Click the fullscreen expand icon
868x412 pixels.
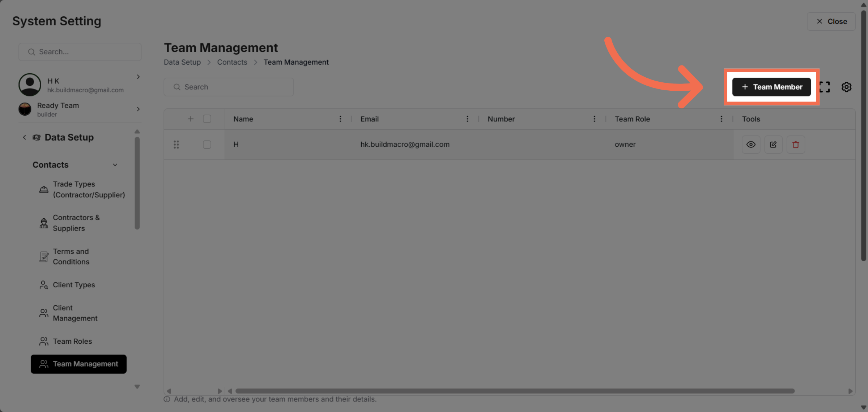click(x=824, y=87)
